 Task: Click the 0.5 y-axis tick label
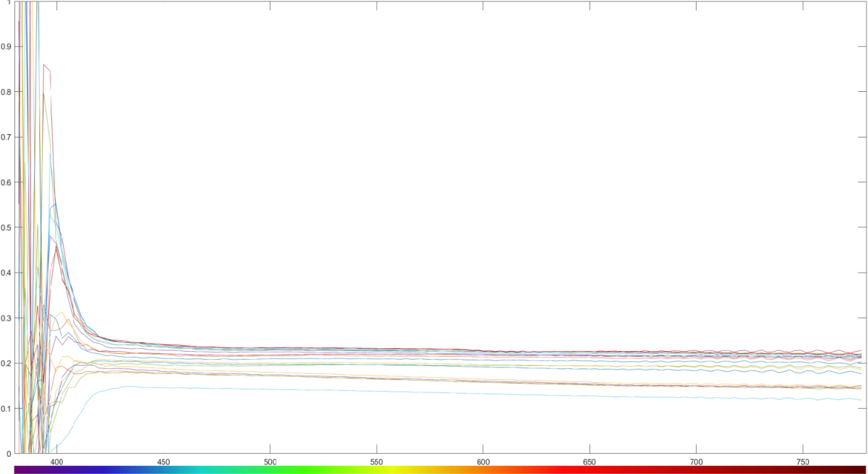click(7, 228)
